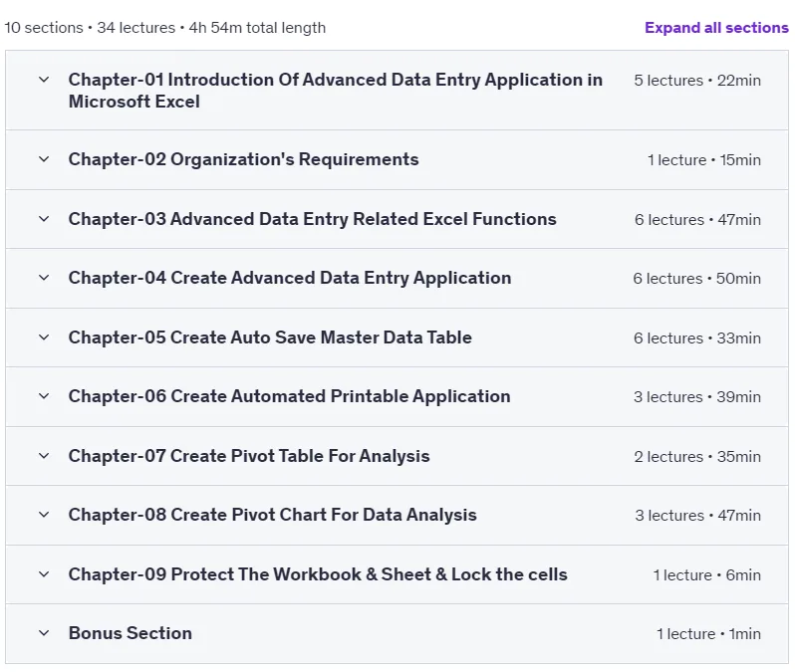
Task: Open Chapter-01 Introduction Of Advanced Data Entry title
Action: (335, 91)
